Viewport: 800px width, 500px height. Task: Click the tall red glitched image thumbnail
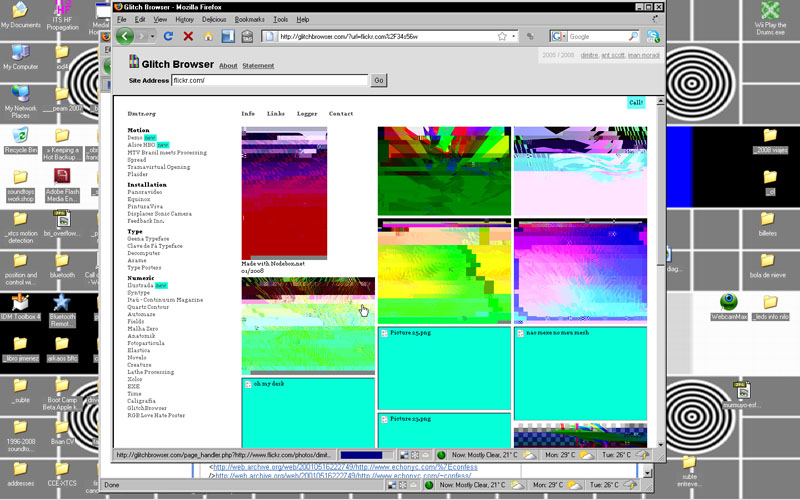(284, 193)
